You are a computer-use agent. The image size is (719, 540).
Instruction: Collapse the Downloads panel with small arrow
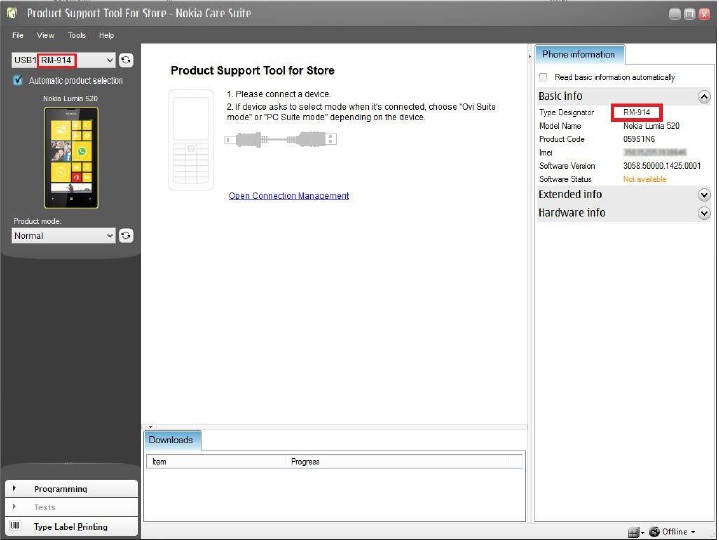(x=150, y=427)
